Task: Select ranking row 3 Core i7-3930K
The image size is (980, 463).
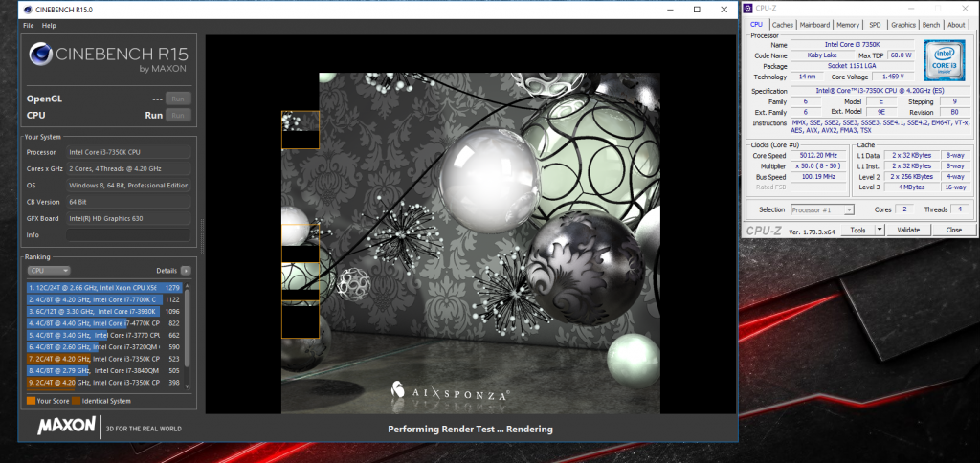Action: 104,311
